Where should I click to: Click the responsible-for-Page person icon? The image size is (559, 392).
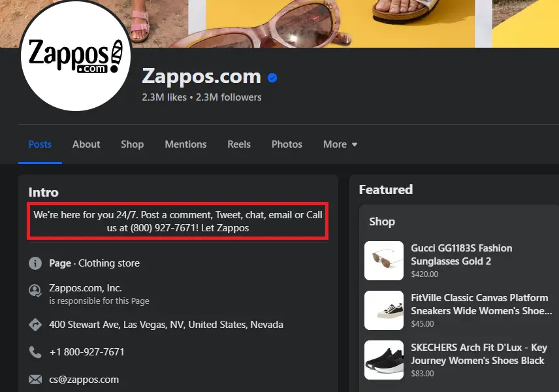pyautogui.click(x=35, y=290)
